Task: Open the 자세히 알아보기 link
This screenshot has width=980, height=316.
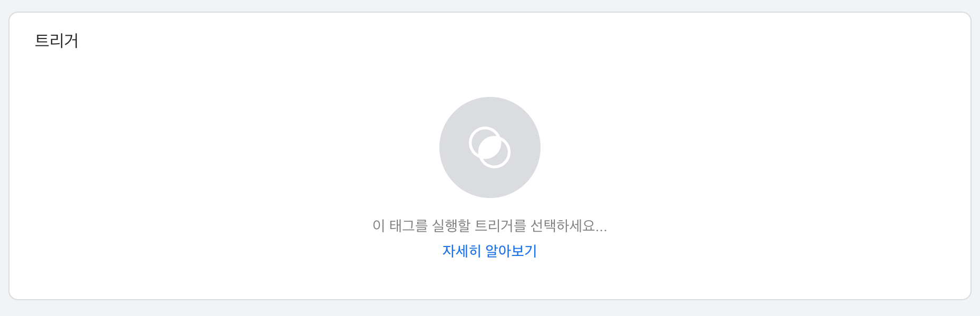Action: click(x=489, y=251)
